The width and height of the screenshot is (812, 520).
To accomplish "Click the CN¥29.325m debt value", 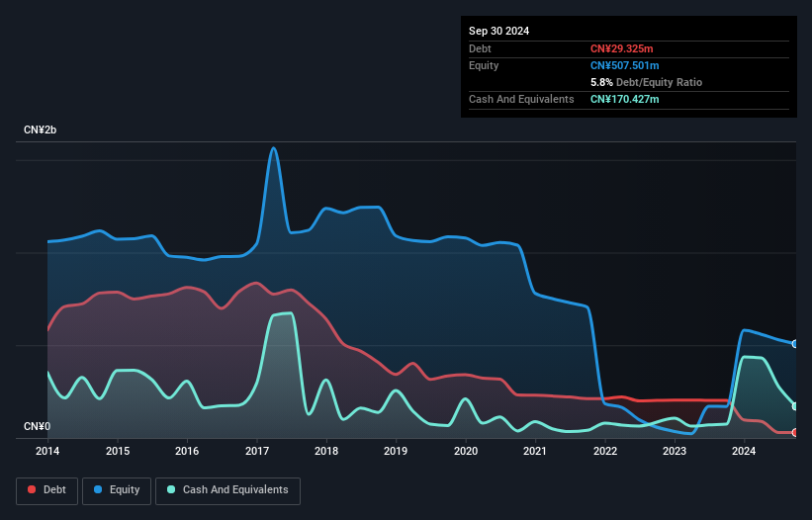I will [x=621, y=48].
